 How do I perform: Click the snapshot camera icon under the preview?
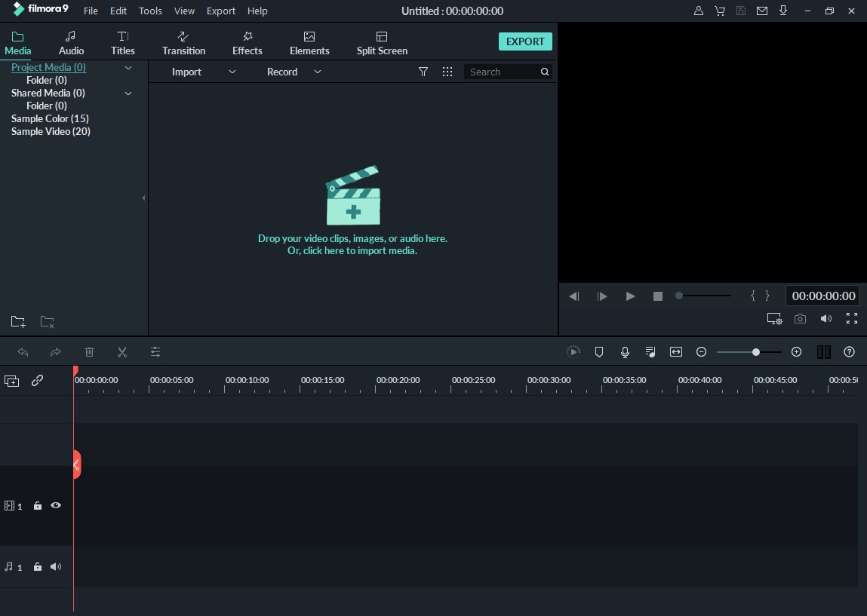[x=800, y=318]
